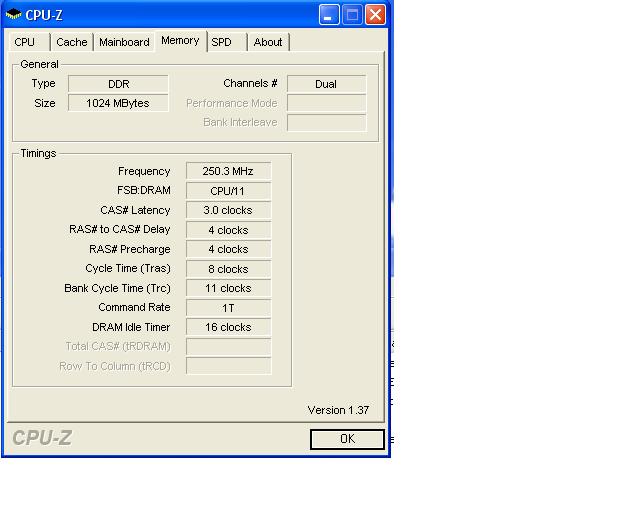The width and height of the screenshot is (640, 512).
Task: Open the Mainboard tab
Action: tap(124, 42)
